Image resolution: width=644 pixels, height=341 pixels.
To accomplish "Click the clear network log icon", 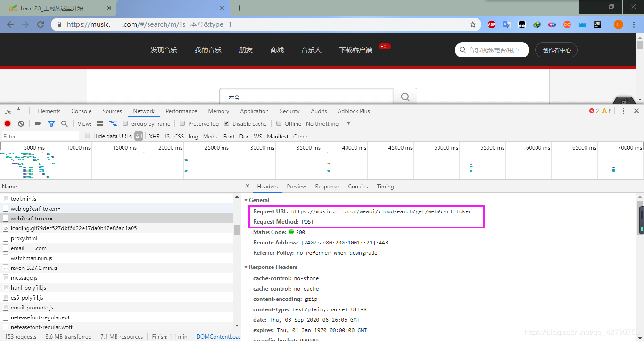I will (21, 123).
